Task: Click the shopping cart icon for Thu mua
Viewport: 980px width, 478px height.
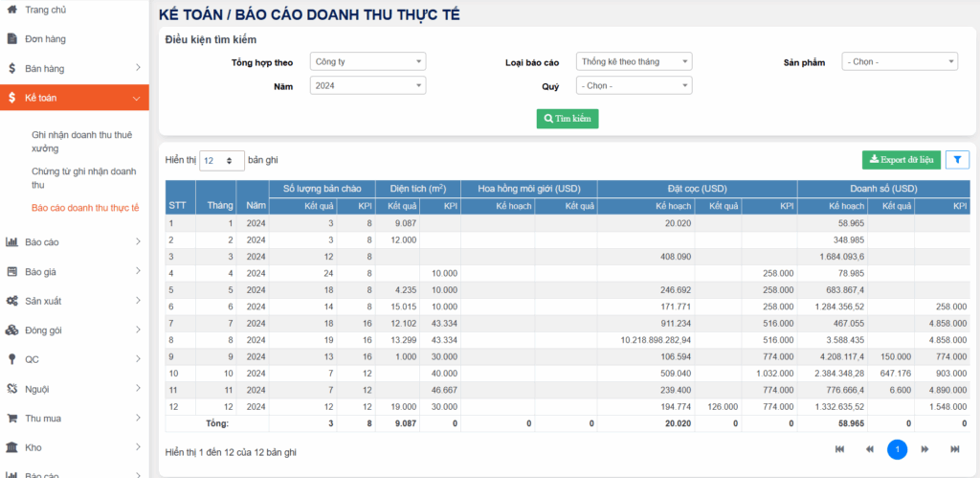Action: [11, 419]
